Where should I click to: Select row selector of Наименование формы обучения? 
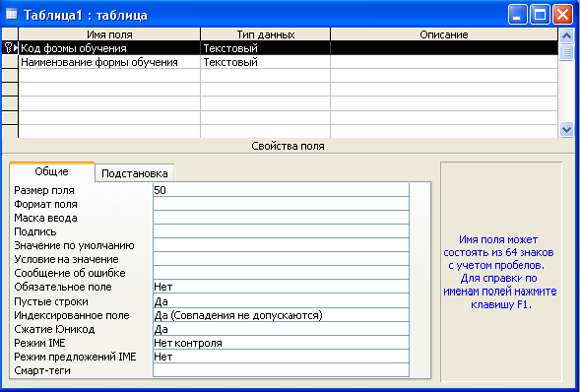coord(10,62)
